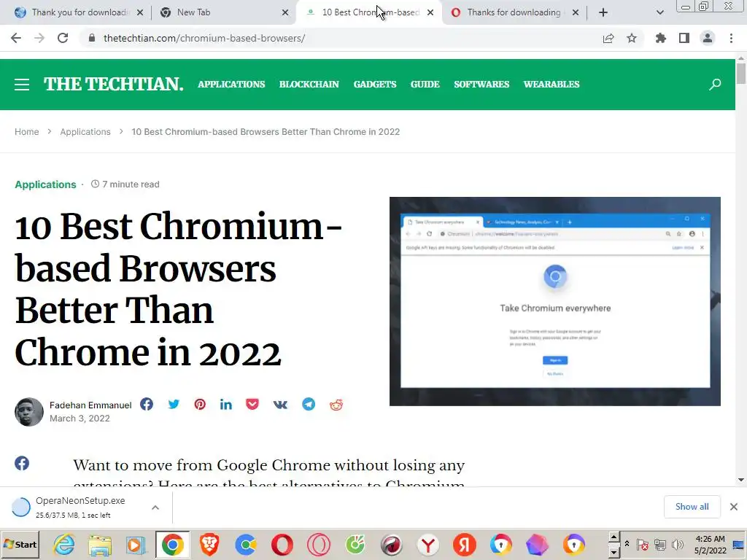
Task: Open Internet Explorer from taskbar
Action: [x=64, y=544]
